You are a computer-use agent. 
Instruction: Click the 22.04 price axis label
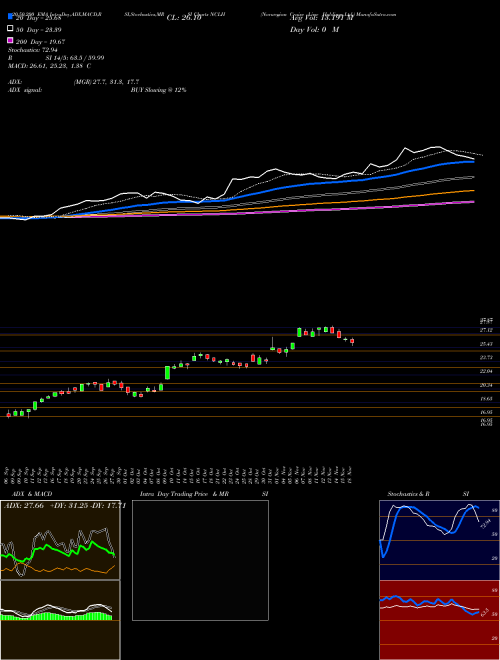486,371
